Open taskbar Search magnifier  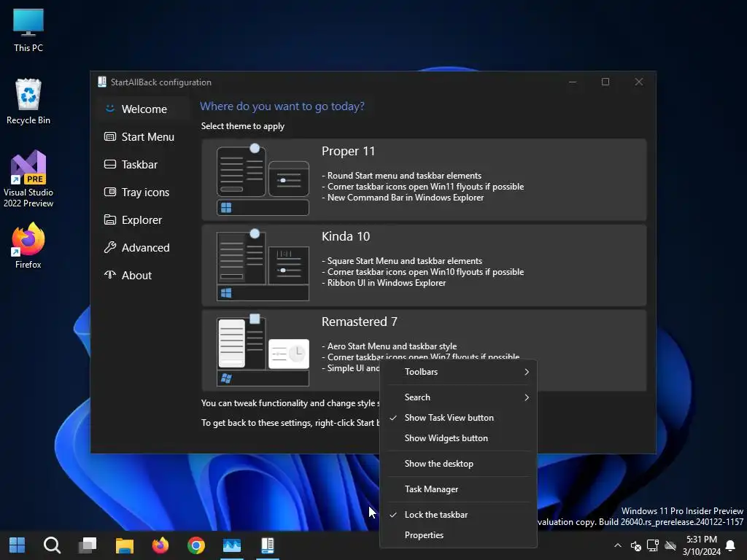click(x=52, y=545)
